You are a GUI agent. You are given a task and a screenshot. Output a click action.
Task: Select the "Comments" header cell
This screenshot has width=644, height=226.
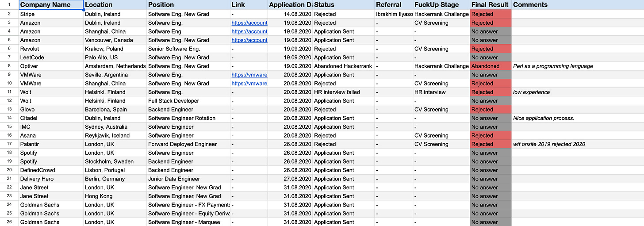click(578, 5)
